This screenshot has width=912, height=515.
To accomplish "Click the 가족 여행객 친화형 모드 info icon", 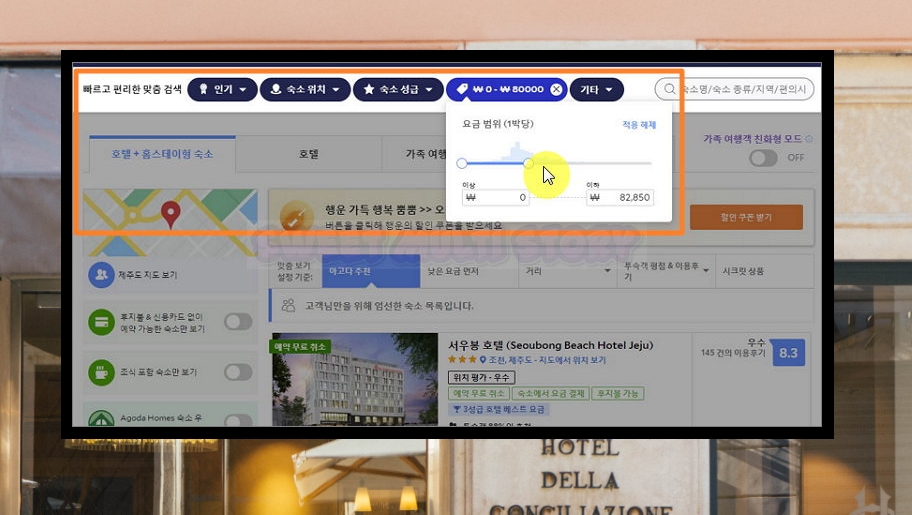I will pos(808,139).
